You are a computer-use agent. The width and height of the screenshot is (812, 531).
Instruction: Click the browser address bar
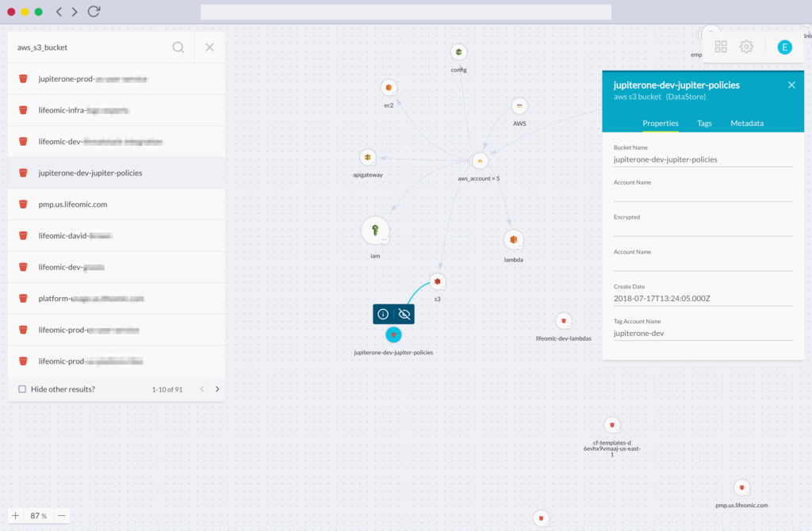point(406,12)
